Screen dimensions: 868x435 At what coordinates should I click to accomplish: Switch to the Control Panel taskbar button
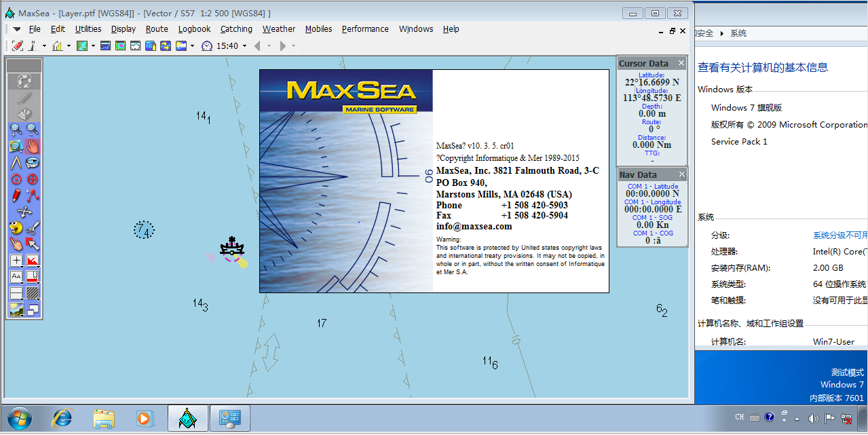[x=229, y=418]
